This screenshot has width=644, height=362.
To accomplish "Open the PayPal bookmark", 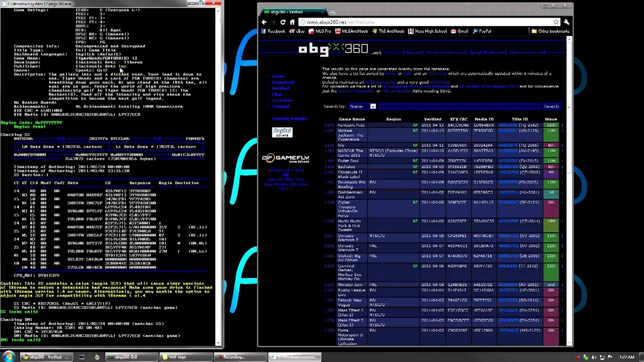I will [x=481, y=31].
